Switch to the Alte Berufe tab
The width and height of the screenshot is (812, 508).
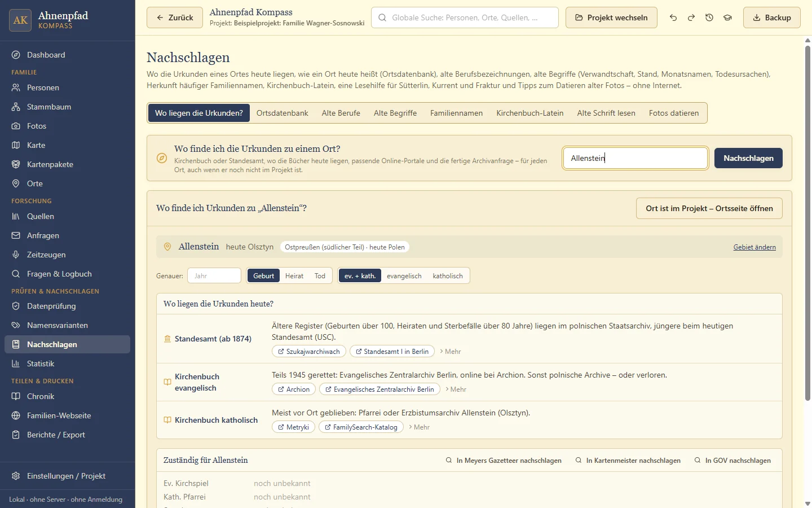coord(341,113)
